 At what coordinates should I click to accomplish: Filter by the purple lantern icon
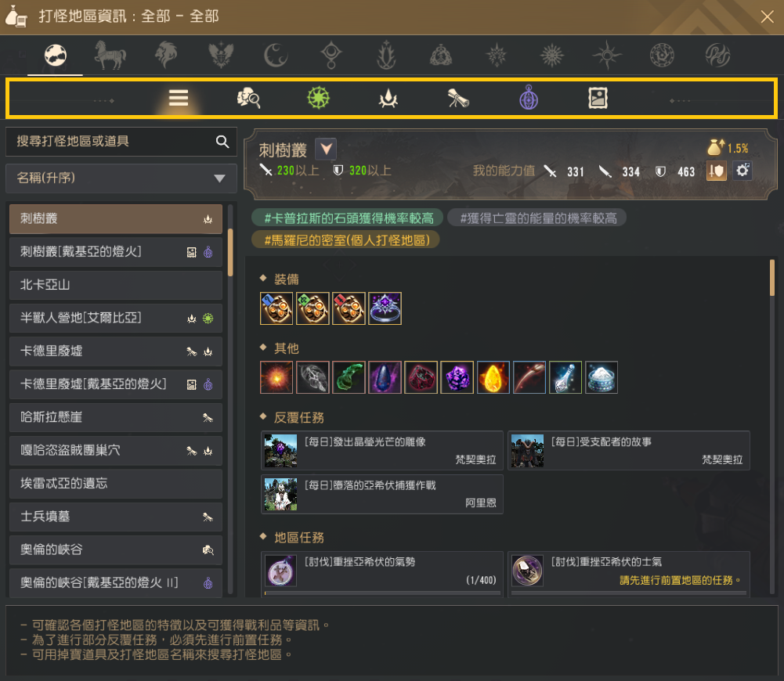[x=529, y=97]
